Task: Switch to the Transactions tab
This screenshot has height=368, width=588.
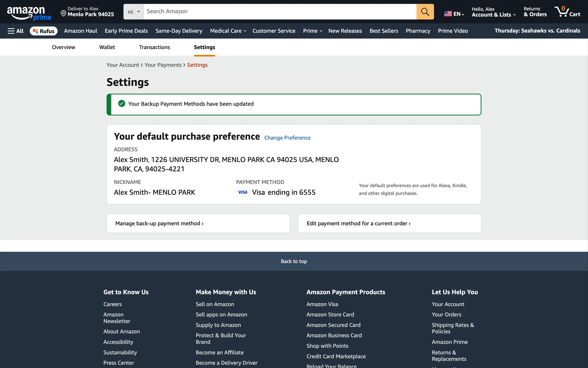Action: tap(154, 47)
